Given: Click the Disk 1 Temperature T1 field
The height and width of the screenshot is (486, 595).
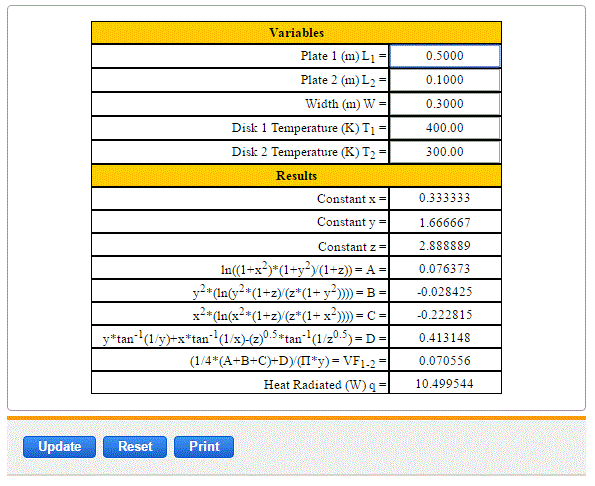Looking at the screenshot, I should 445,128.
